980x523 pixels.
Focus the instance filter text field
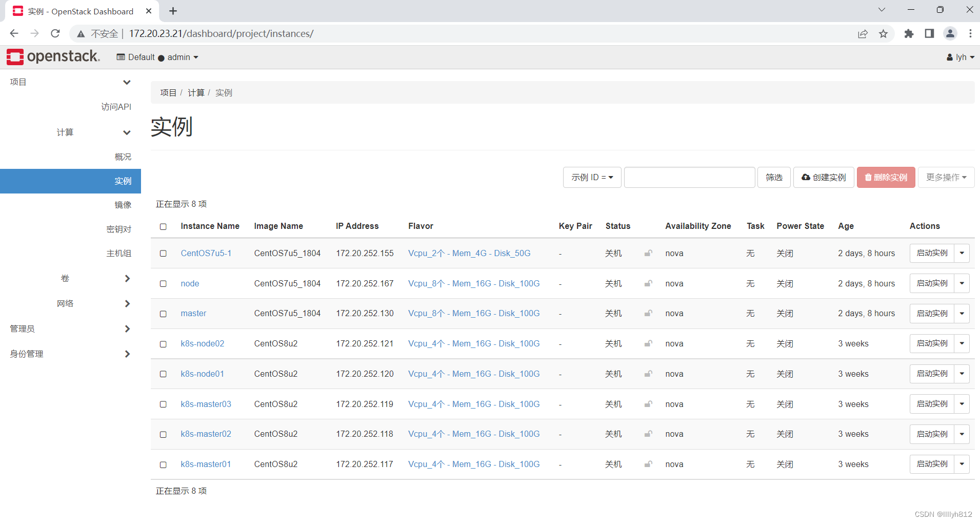[689, 177]
